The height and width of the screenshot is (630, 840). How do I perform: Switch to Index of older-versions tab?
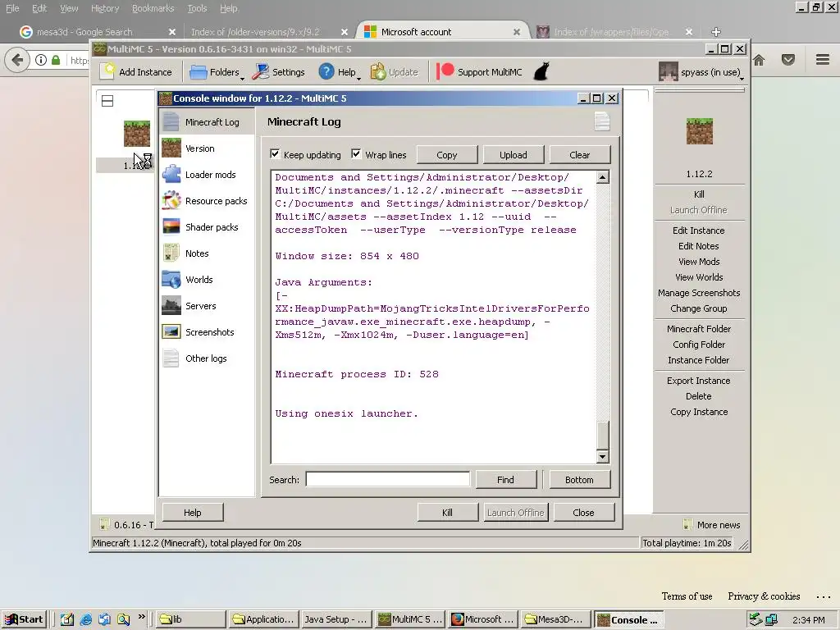tap(269, 32)
